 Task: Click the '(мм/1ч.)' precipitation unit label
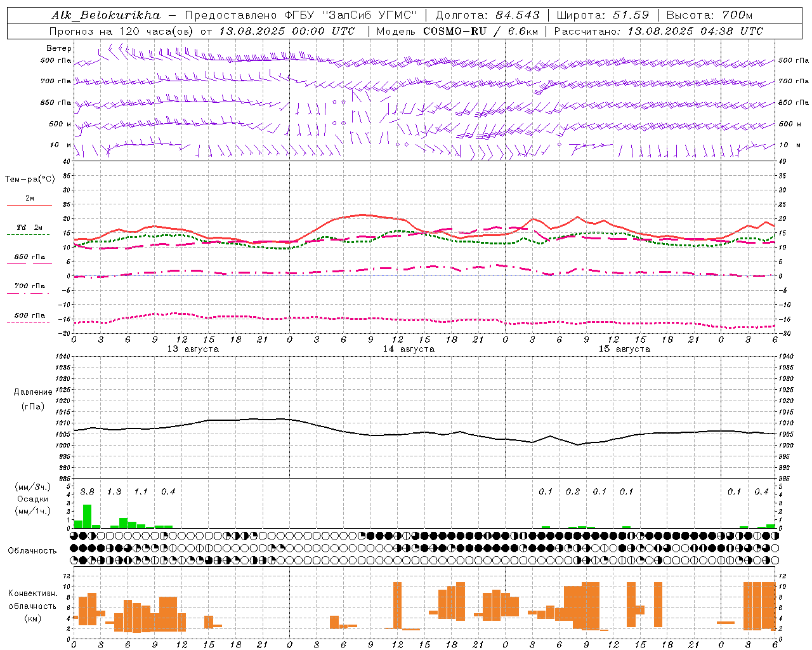click(x=32, y=511)
